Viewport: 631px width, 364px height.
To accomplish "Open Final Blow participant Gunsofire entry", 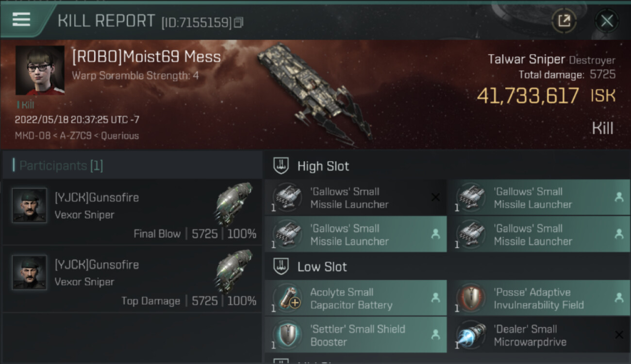I will pyautogui.click(x=132, y=212).
